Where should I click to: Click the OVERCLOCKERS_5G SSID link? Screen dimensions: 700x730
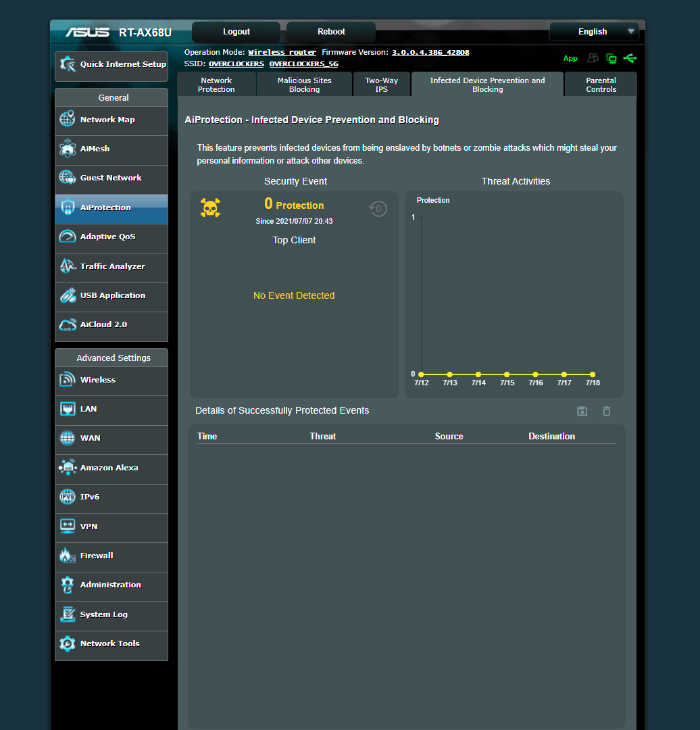click(x=304, y=64)
